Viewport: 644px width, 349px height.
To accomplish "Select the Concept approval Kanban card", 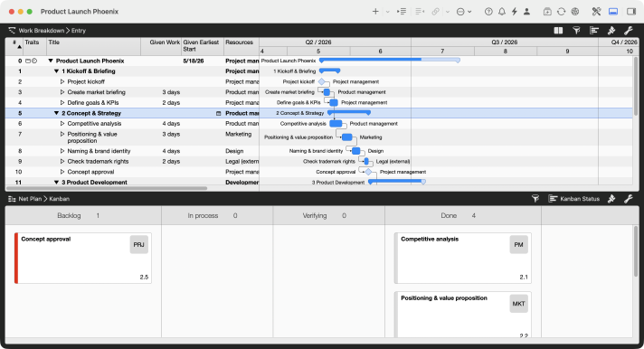I will 83,258.
